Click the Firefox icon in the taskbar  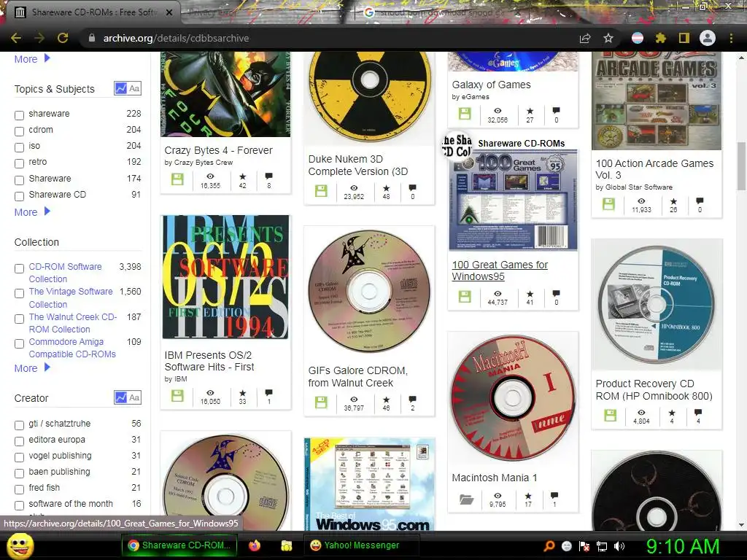click(255, 545)
